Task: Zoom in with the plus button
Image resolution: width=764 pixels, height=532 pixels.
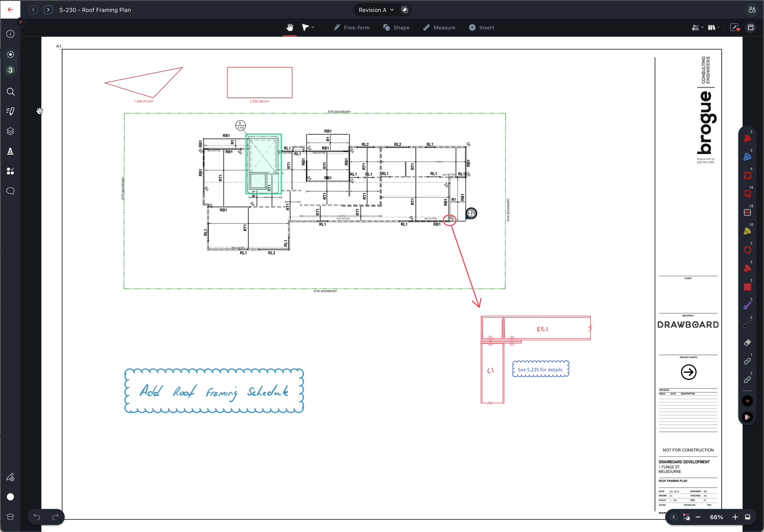Action: coord(735,517)
